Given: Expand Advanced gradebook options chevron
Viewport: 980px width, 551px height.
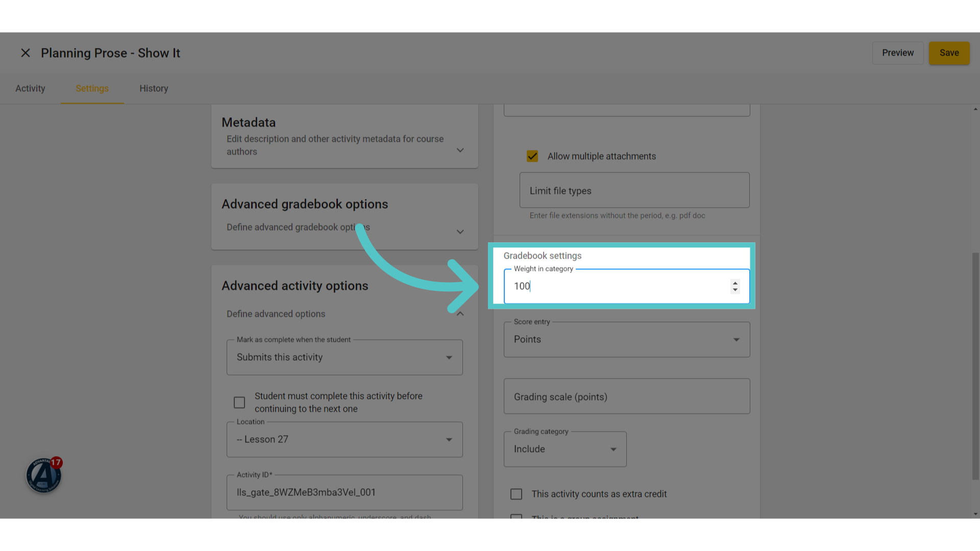Looking at the screenshot, I should (460, 232).
